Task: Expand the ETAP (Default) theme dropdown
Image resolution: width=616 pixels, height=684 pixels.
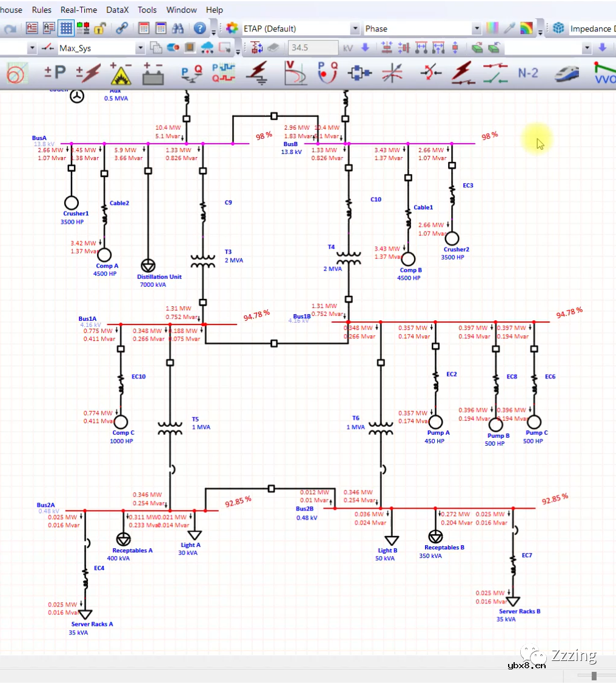Action: (x=355, y=29)
